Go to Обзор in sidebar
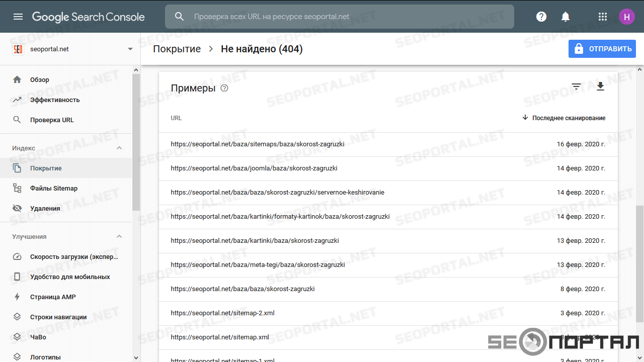The height and width of the screenshot is (362, 644). coord(40,79)
